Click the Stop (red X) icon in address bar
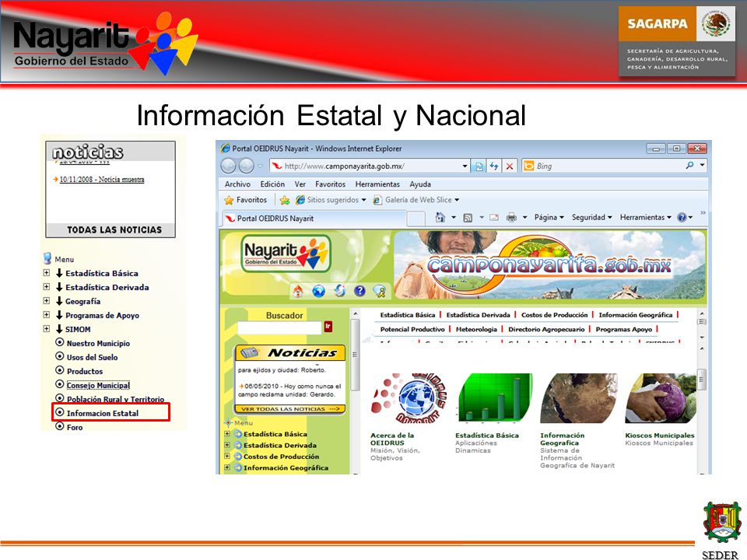The image size is (747, 560). 509,166
